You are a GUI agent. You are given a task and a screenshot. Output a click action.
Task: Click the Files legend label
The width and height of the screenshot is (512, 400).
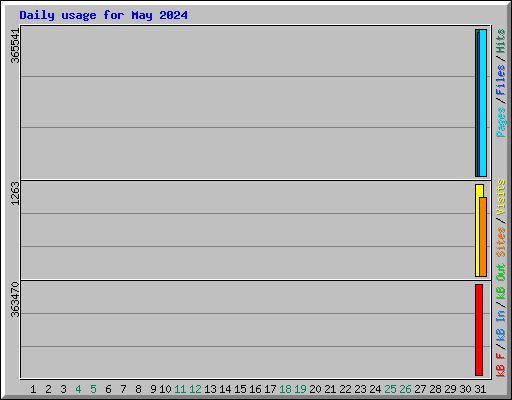tap(501, 80)
